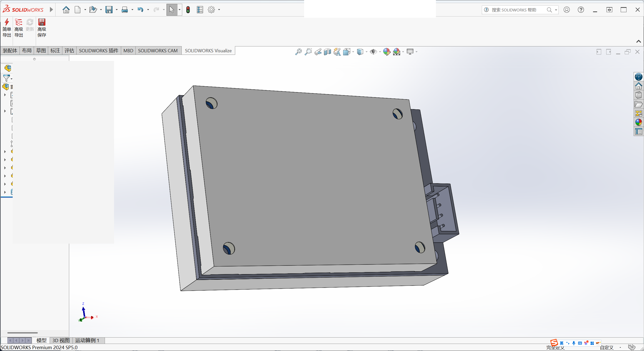
Task: Switch to the SOLIDWORKS CAM tab
Action: tap(158, 51)
